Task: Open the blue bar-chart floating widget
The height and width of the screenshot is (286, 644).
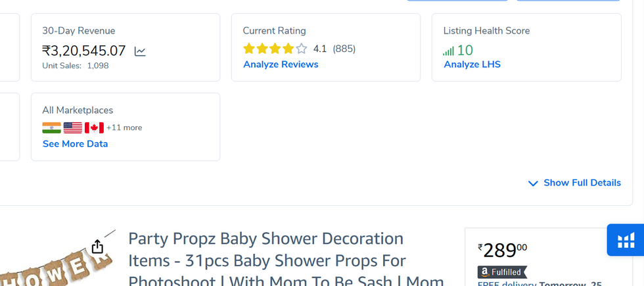Action: [626, 241]
